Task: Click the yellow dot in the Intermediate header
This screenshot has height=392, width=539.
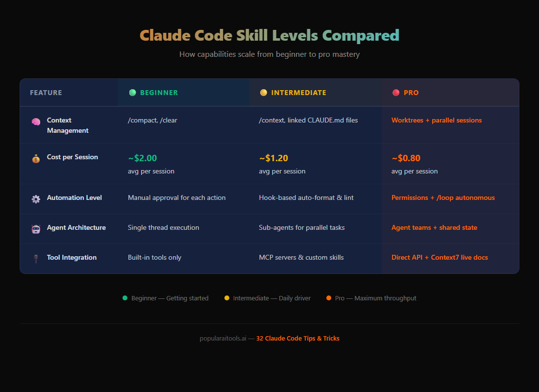Action: point(264,92)
